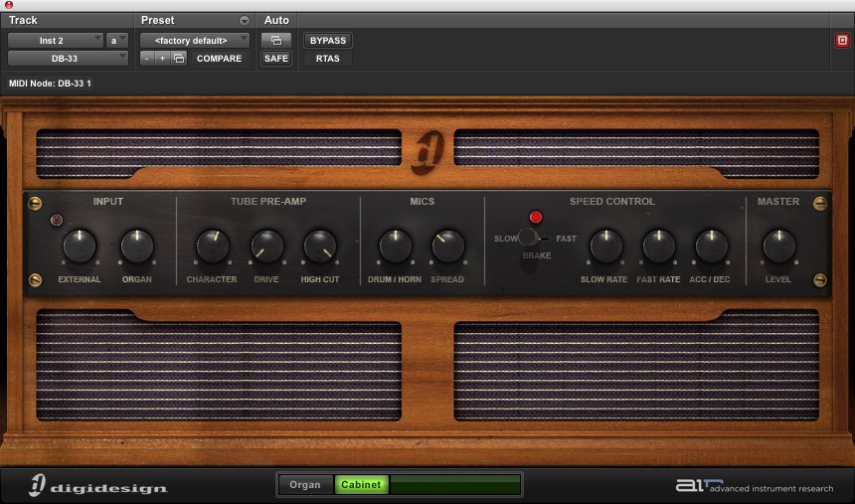The height and width of the screenshot is (504, 855).
Task: Open the insert position 'a' dropdown
Action: pyautogui.click(x=116, y=41)
